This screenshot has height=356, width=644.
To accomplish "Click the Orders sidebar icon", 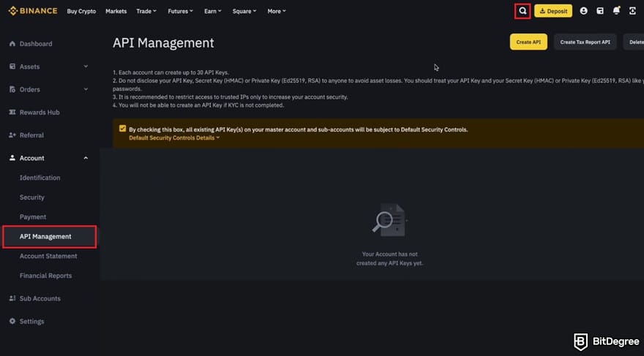I will pyautogui.click(x=12, y=89).
